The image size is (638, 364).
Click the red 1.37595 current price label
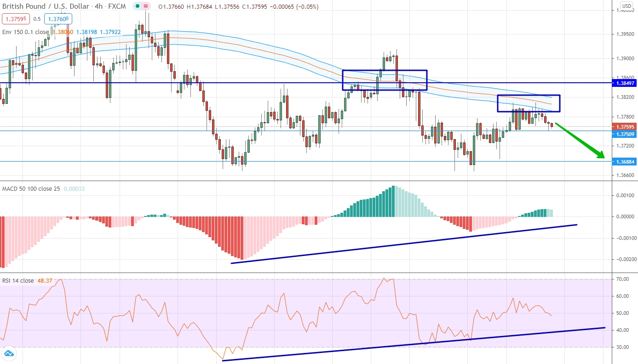point(625,126)
